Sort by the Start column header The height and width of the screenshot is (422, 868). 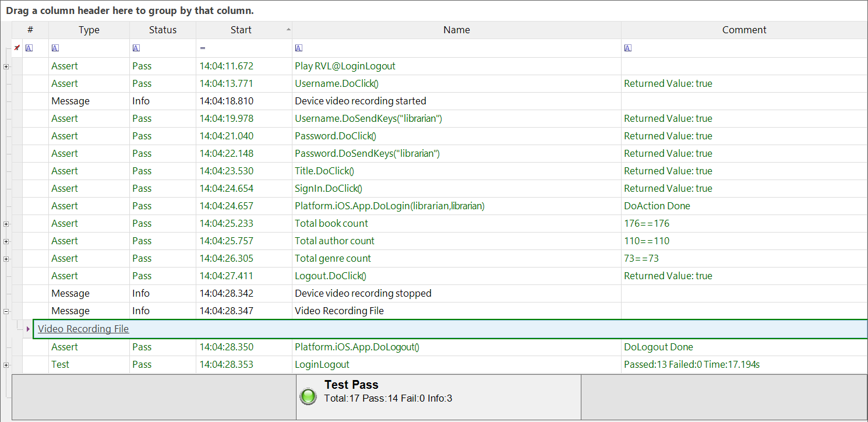click(241, 30)
